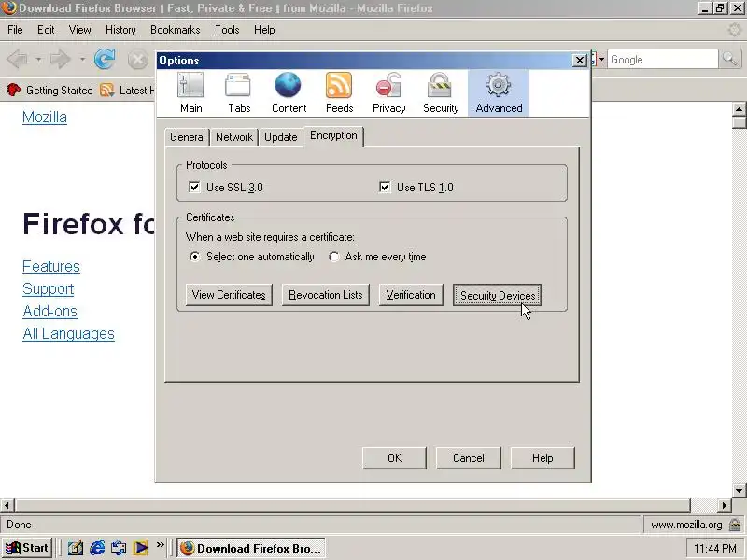Switch to the Update tab
The image size is (747, 560).
click(x=281, y=137)
